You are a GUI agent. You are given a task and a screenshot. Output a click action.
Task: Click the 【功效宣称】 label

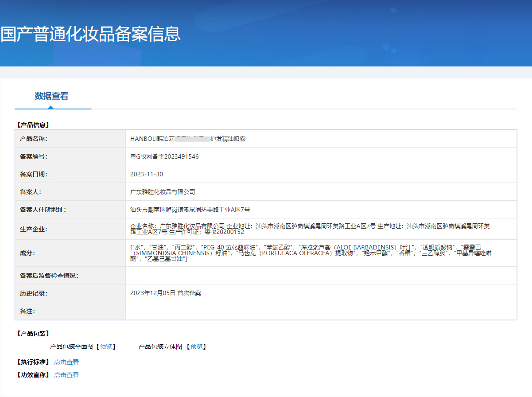(x=33, y=375)
